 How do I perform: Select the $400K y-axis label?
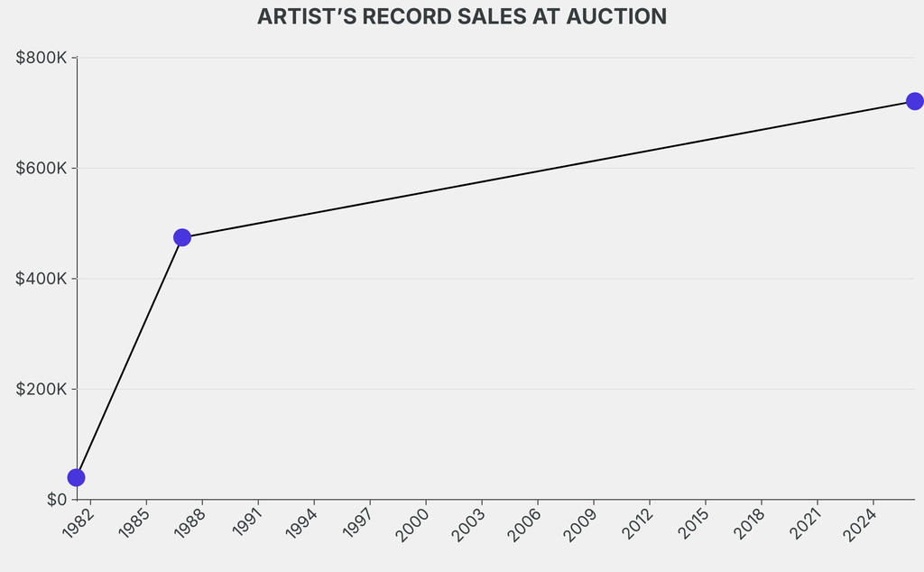pyautogui.click(x=42, y=279)
